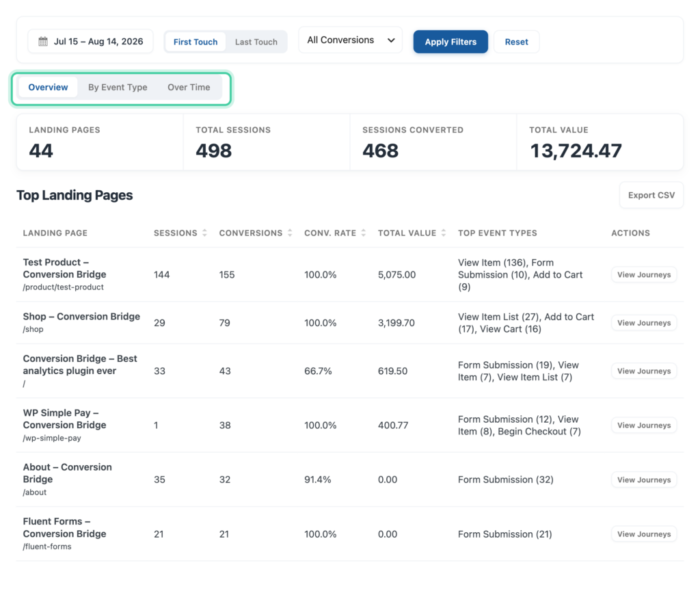View Journeys for Shop row
Viewport: 700px width, 591px height.
[x=644, y=323]
